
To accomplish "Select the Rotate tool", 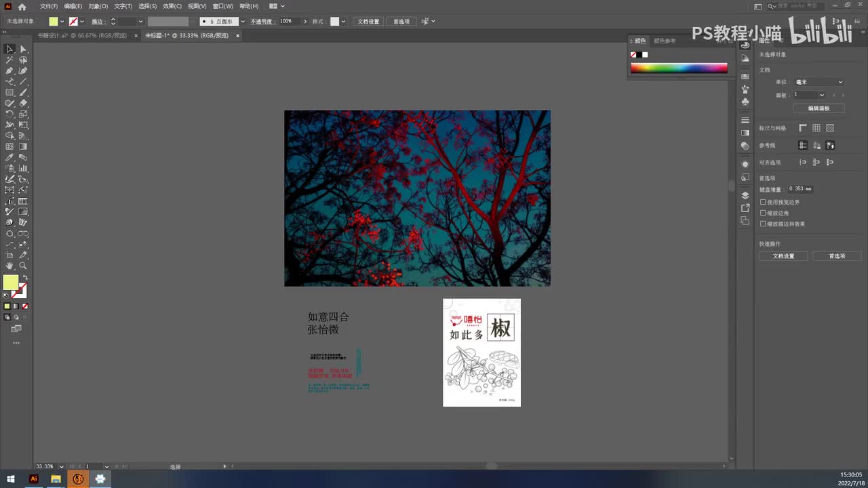I will coord(9,114).
